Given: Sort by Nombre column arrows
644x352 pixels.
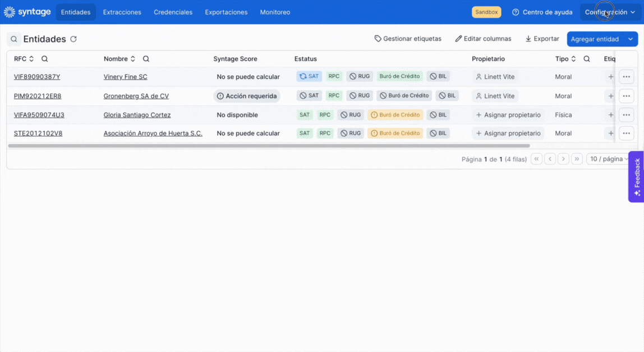Looking at the screenshot, I should tap(132, 59).
